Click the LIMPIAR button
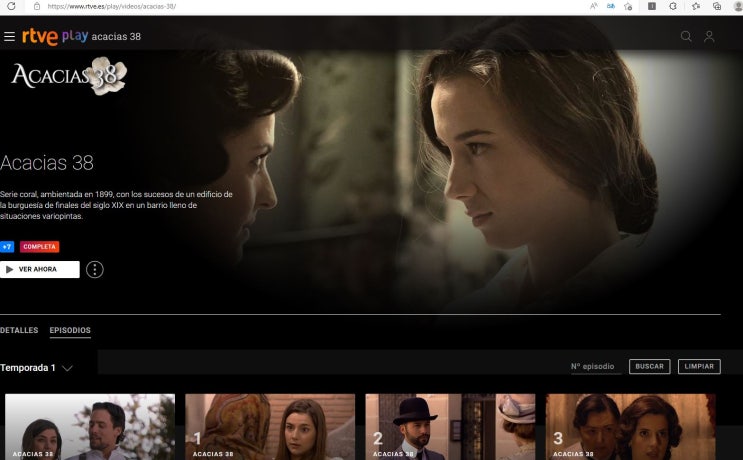Screen dimensions: 743x460 tap(699, 367)
